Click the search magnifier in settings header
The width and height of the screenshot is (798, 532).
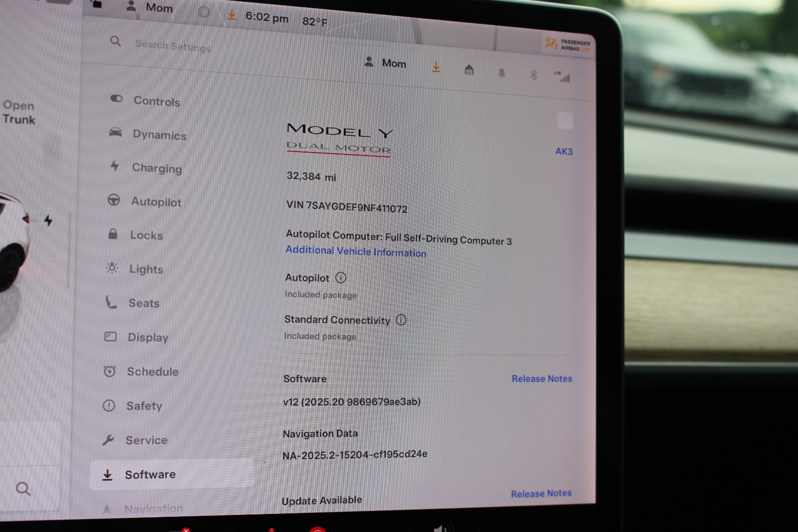115,41
